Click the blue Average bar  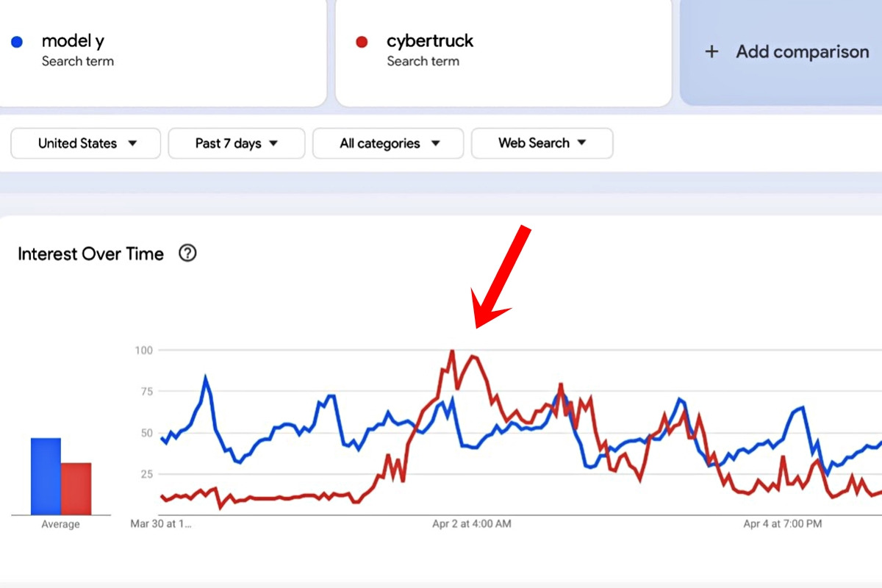coord(46,476)
